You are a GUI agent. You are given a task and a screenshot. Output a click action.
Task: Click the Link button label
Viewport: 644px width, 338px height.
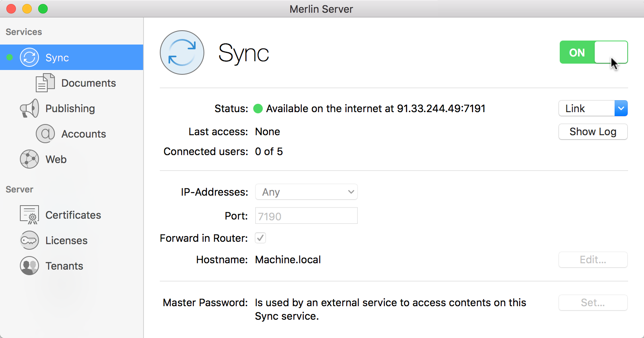[x=575, y=109]
